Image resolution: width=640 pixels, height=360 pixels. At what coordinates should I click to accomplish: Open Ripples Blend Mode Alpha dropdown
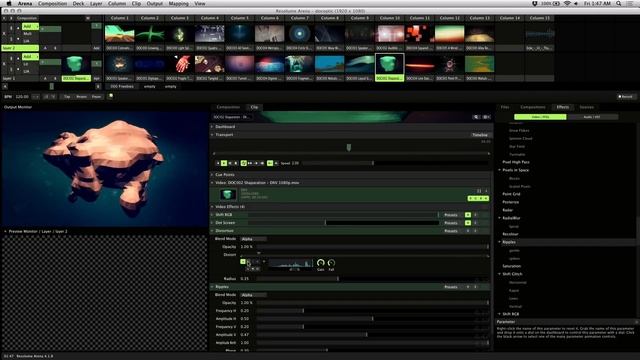click(x=253, y=295)
